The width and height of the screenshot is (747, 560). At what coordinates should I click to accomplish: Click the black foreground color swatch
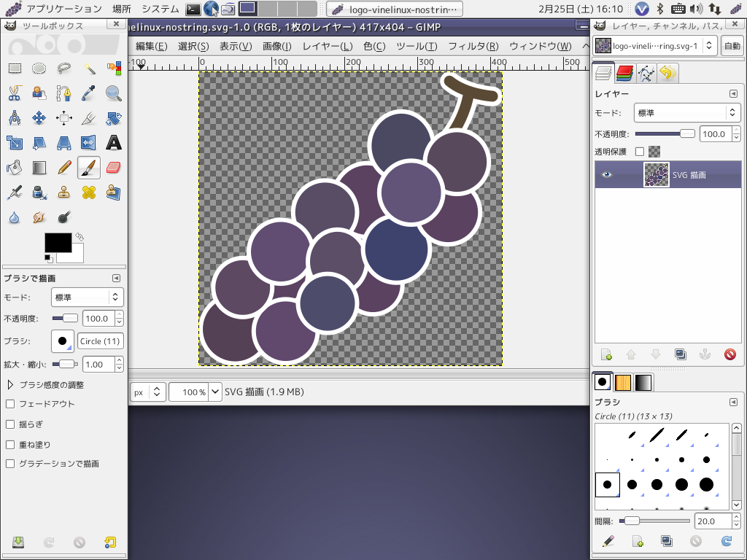click(x=58, y=243)
